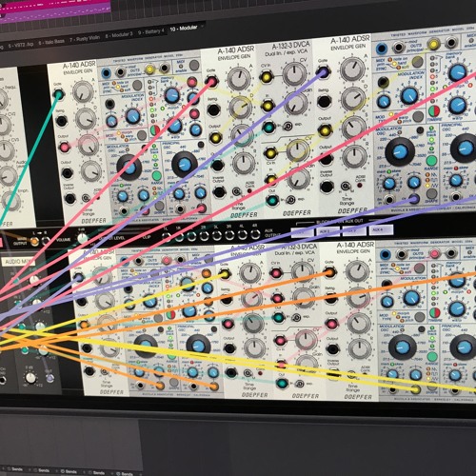
Task: Click yellow-cabled Gate jack on lower-rack middle ADSR
Action: click(225, 273)
